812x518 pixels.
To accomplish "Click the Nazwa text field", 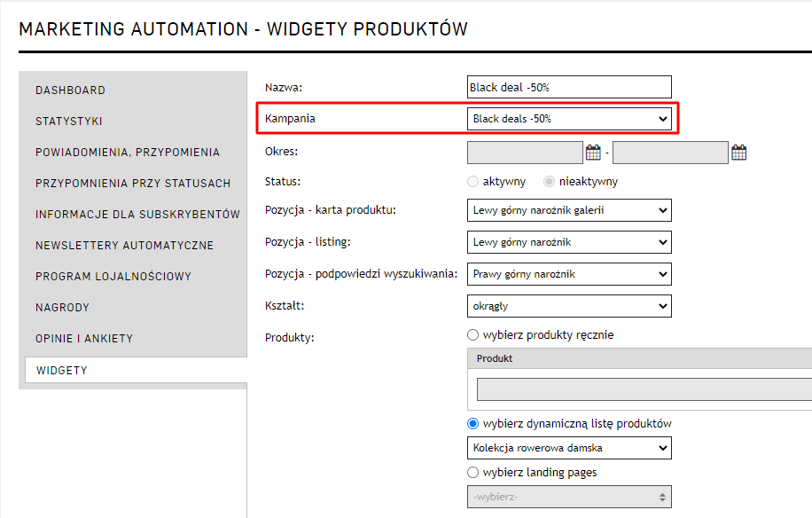I will (569, 87).
